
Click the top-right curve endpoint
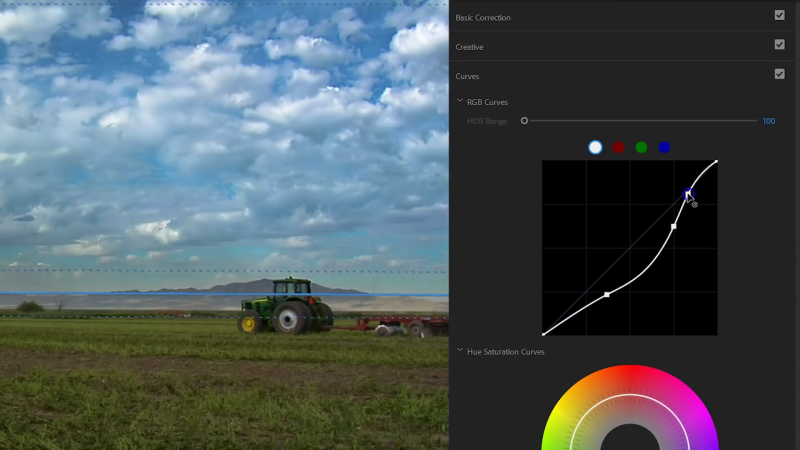pyautogui.click(x=716, y=161)
